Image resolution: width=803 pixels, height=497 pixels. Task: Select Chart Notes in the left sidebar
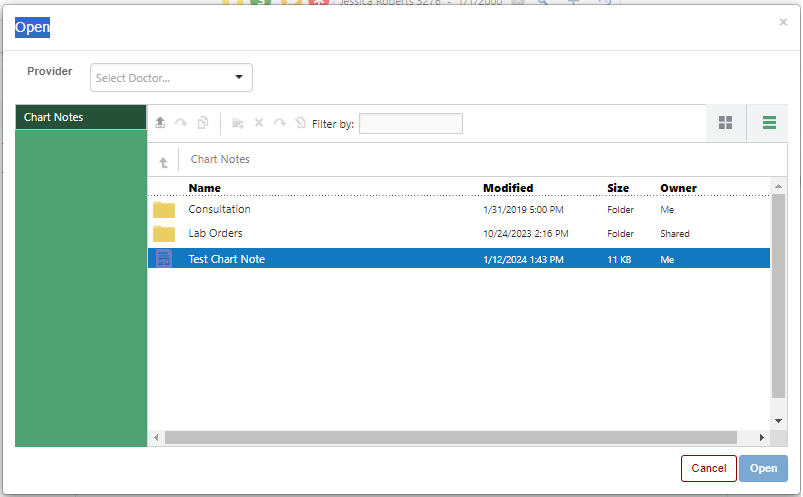point(81,117)
